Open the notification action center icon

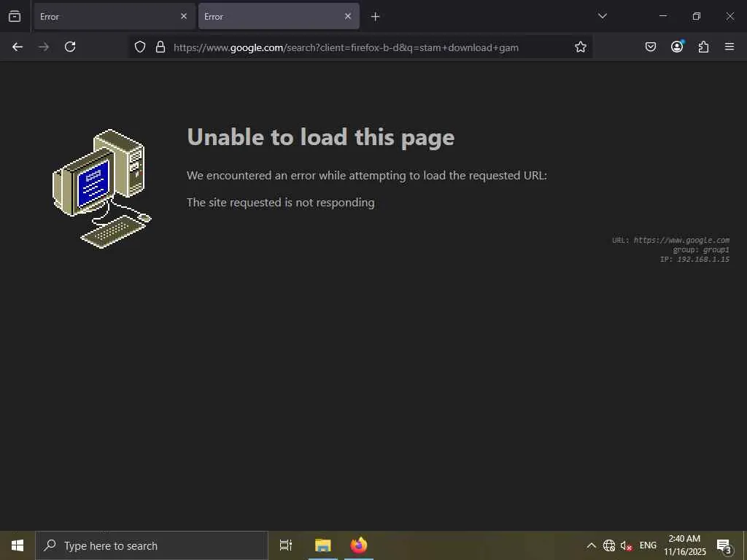click(x=724, y=545)
